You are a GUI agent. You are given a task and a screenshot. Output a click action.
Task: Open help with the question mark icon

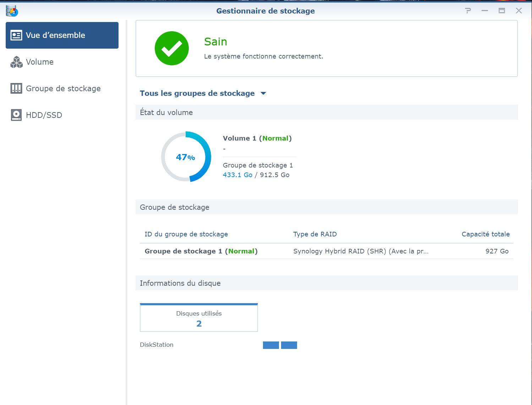click(468, 11)
